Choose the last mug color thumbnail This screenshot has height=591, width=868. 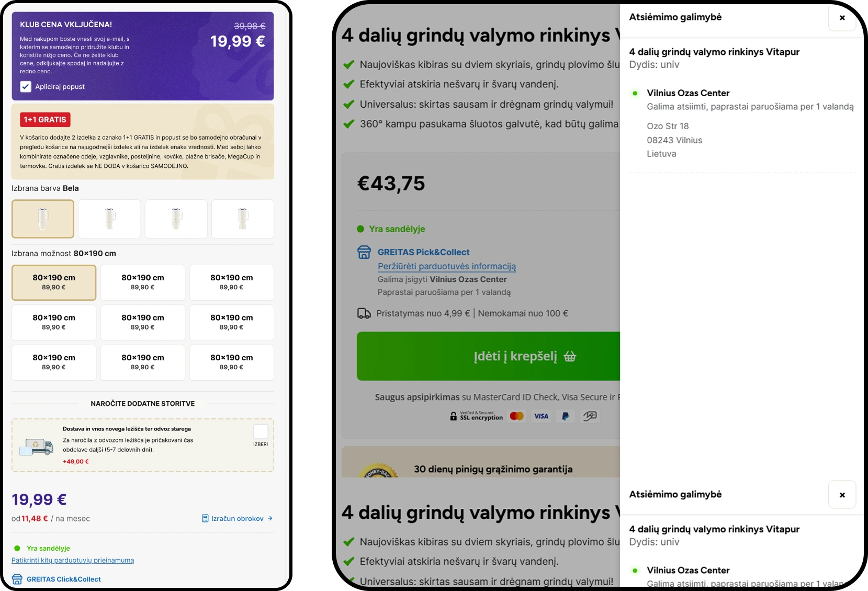[243, 219]
